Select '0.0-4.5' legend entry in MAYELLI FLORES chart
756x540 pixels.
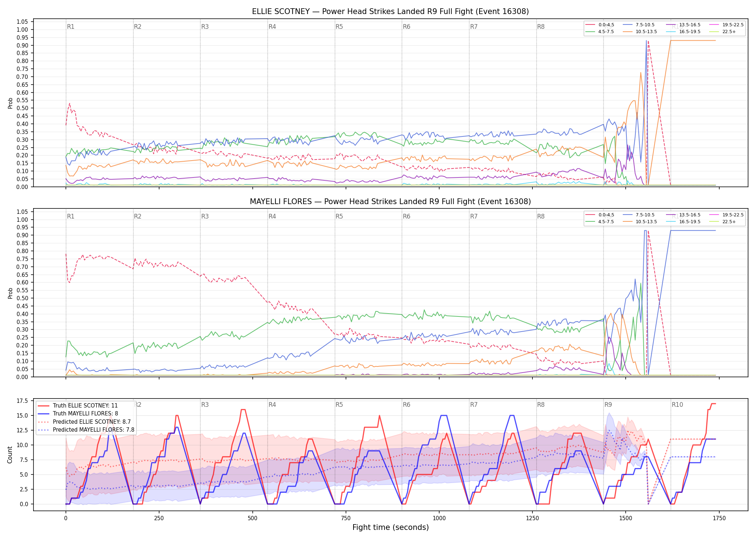coord(600,215)
